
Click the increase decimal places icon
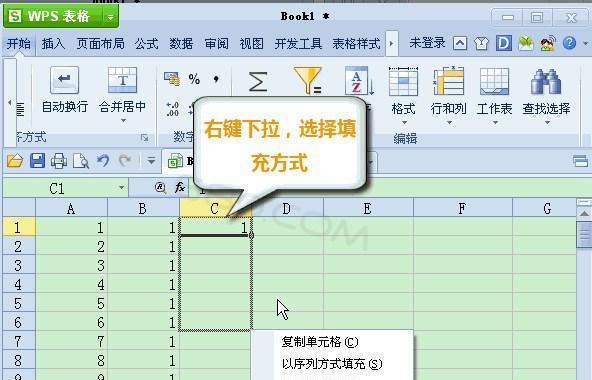pyautogui.click(x=173, y=109)
